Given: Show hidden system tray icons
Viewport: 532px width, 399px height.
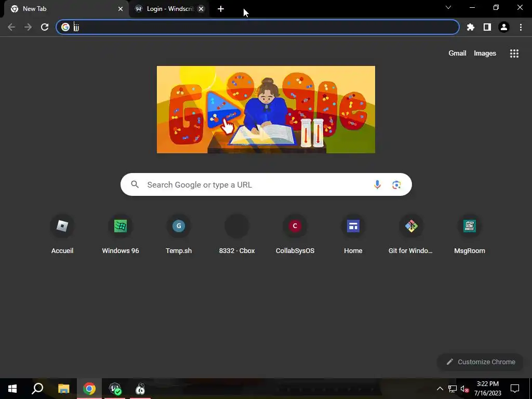Looking at the screenshot, I should point(440,389).
